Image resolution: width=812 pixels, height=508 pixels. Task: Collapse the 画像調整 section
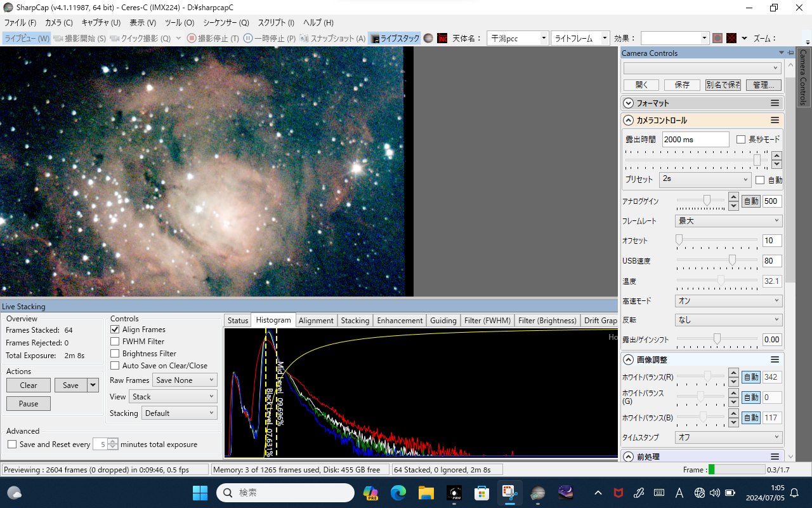coord(628,360)
